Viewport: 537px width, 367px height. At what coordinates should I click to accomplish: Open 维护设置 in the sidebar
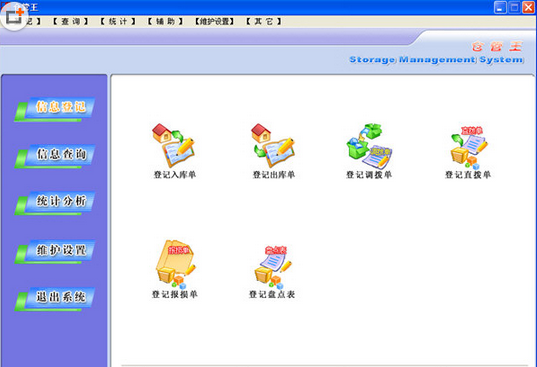click(x=55, y=251)
